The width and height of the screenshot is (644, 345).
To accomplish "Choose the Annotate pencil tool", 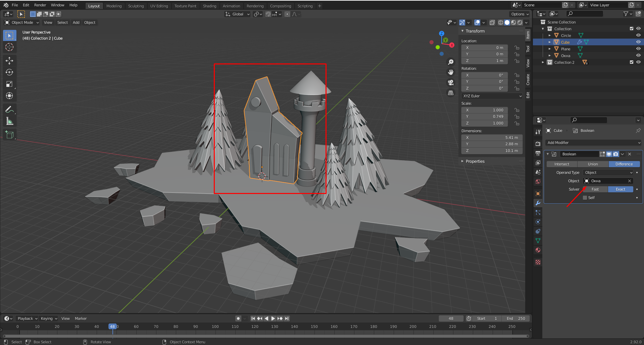I will click(x=9, y=109).
